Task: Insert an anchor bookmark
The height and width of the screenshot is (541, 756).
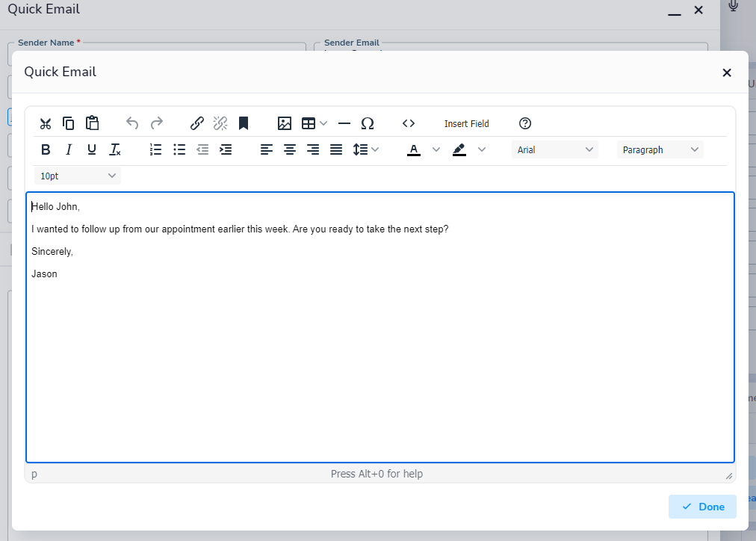Action: click(244, 123)
